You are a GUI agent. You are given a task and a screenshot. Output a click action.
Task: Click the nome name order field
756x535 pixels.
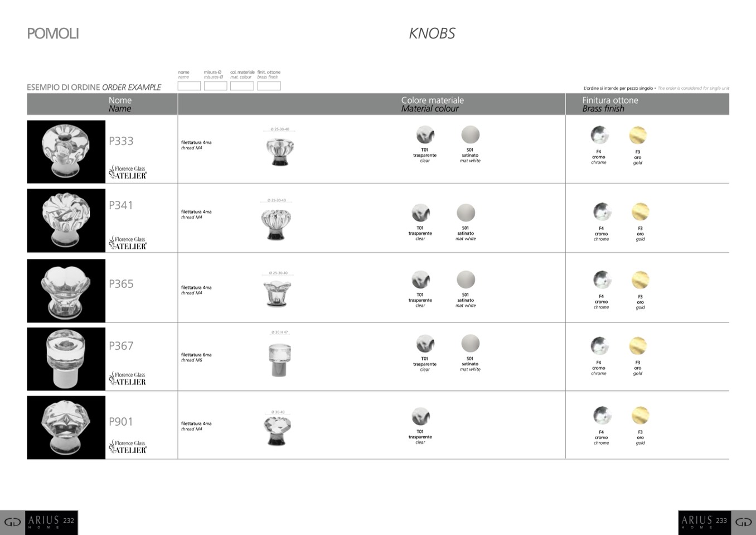(x=189, y=86)
